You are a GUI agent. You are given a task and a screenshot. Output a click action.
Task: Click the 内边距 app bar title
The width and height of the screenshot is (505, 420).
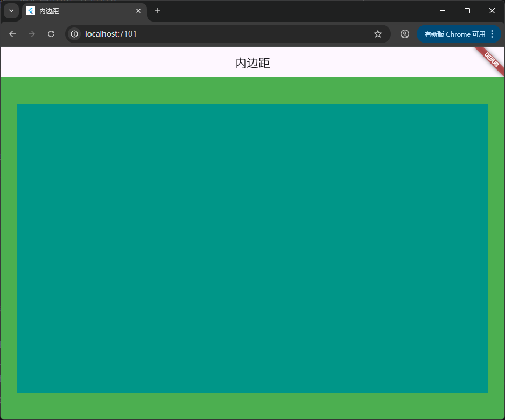[x=252, y=63]
